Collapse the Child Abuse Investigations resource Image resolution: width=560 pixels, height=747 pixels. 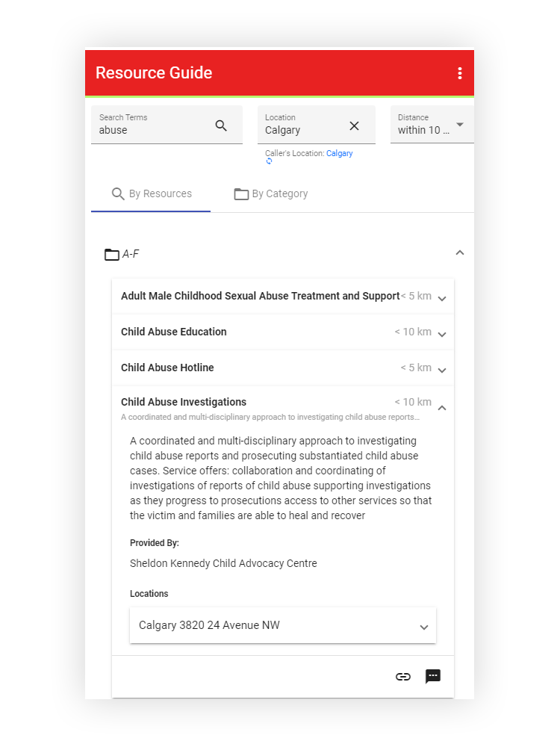point(442,407)
